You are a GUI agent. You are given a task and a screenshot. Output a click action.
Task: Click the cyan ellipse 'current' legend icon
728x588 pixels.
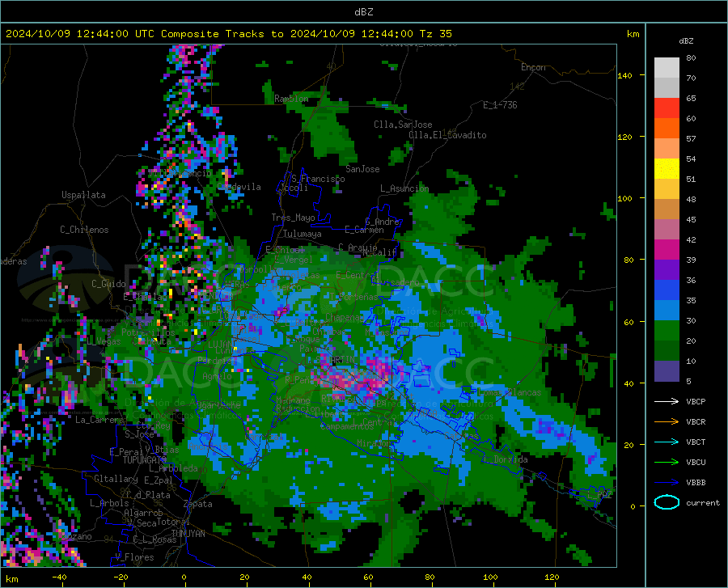tap(667, 502)
